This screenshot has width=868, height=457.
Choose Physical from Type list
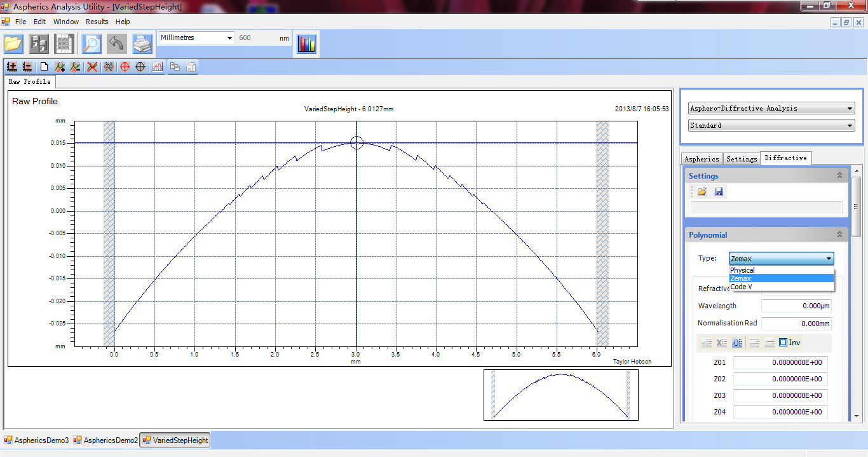tap(781, 270)
